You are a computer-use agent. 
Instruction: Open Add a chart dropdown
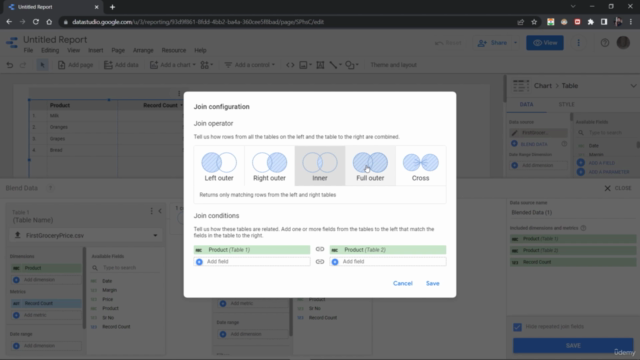173,65
